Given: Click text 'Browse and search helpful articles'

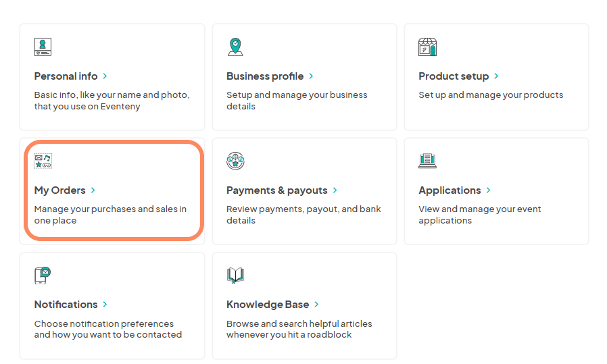Looking at the screenshot, I should click(299, 323).
